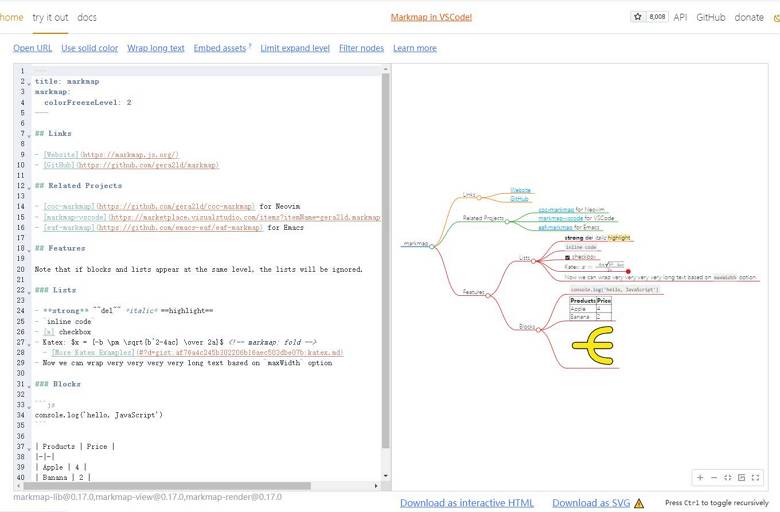This screenshot has height=512, width=780.
Task: Open the docs tab
Action: tap(87, 17)
